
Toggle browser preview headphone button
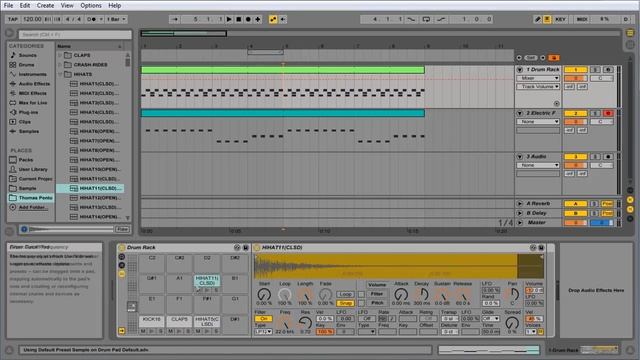tap(24, 229)
